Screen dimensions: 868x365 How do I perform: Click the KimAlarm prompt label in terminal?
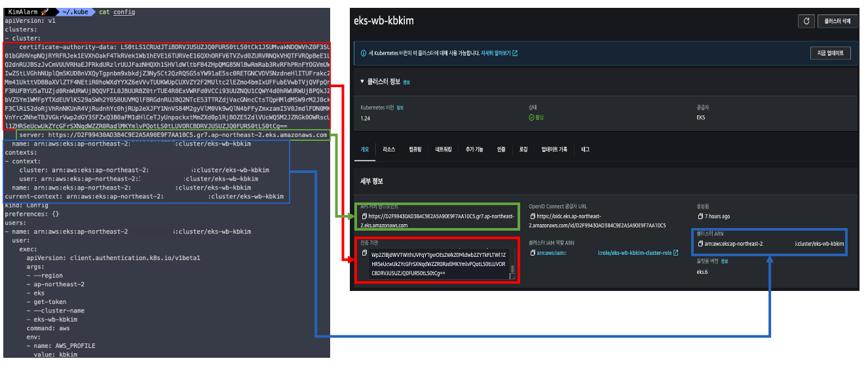coord(22,12)
